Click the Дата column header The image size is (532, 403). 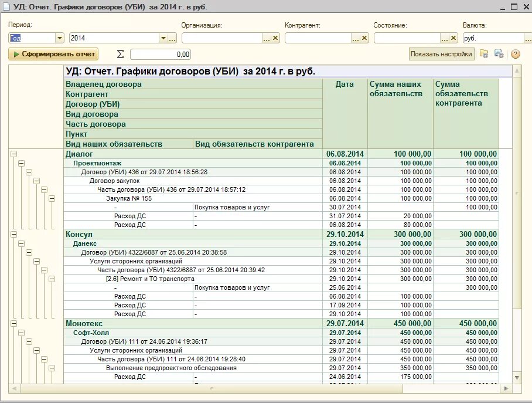[345, 113]
